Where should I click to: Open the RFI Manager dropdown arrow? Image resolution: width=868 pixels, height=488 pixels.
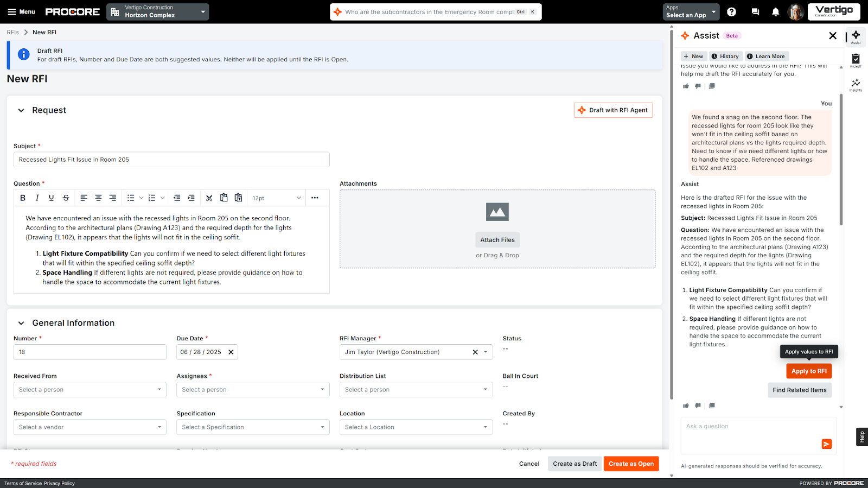(x=486, y=352)
